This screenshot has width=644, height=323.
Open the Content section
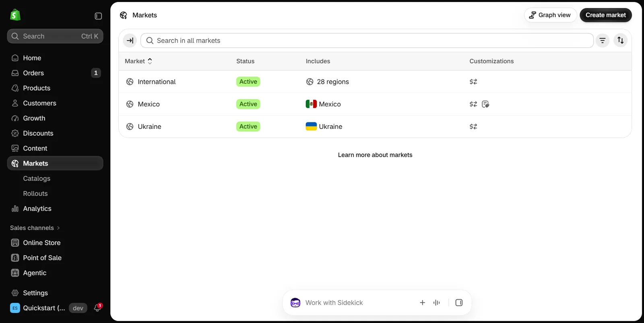55,148
